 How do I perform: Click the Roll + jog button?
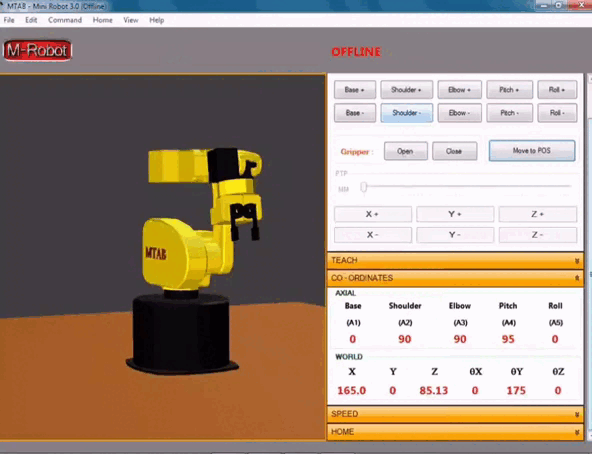[x=557, y=90]
